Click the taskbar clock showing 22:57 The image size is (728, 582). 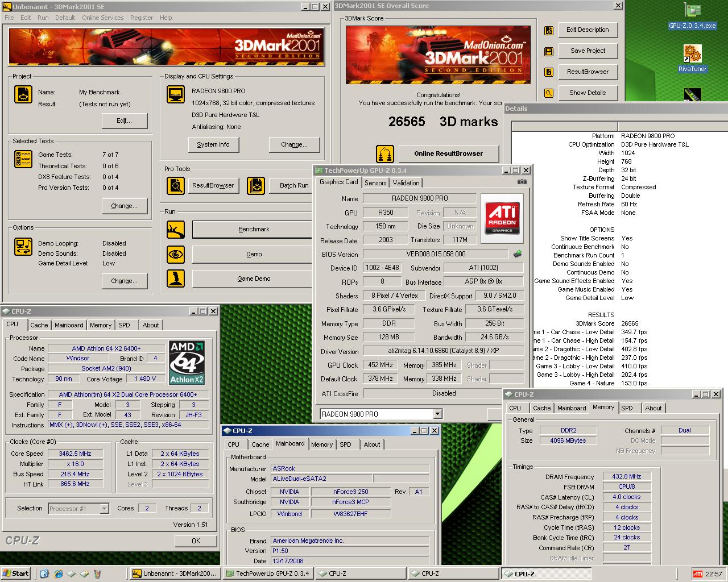[x=714, y=574]
